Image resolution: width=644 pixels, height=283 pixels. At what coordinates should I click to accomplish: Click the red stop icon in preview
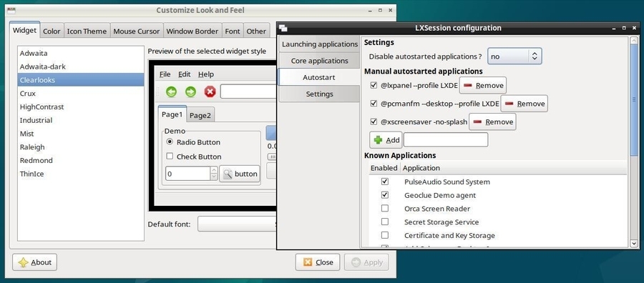(x=210, y=91)
